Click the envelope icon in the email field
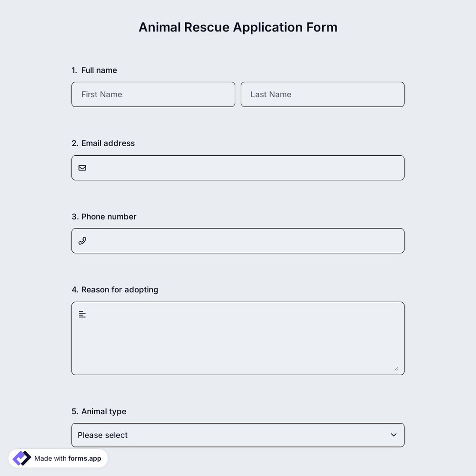 pyautogui.click(x=82, y=168)
